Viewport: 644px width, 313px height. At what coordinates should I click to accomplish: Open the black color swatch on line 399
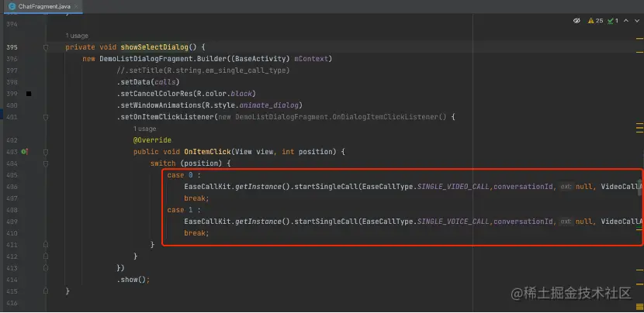pos(29,94)
